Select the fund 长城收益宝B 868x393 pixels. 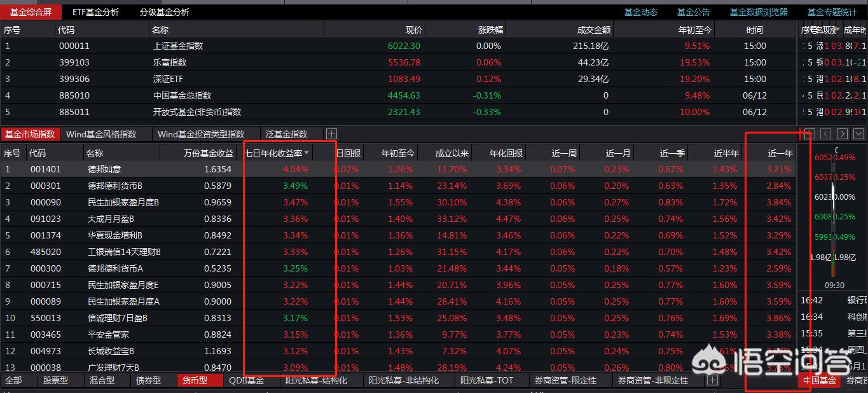[x=111, y=351]
